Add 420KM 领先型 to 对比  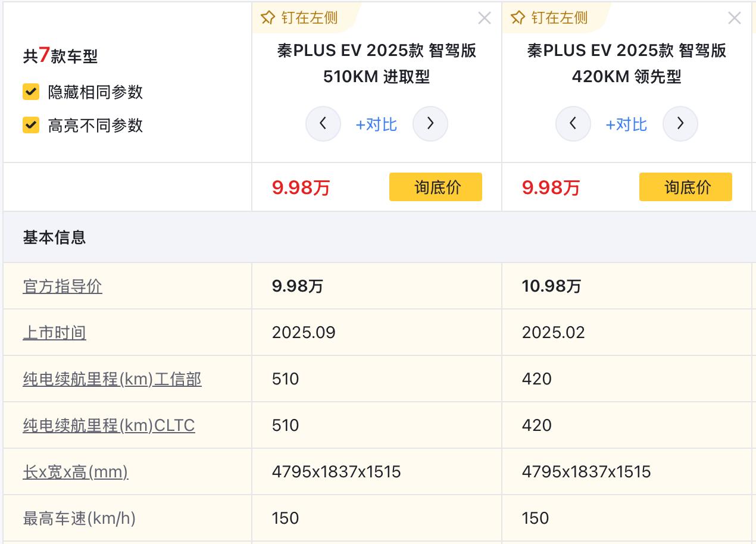[626, 124]
